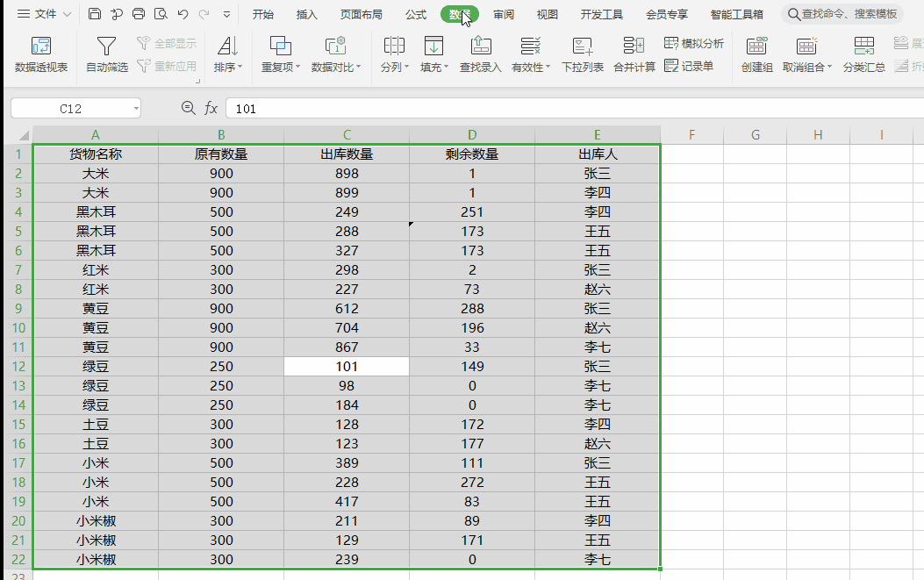
Task: Select column F header
Action: coord(691,135)
